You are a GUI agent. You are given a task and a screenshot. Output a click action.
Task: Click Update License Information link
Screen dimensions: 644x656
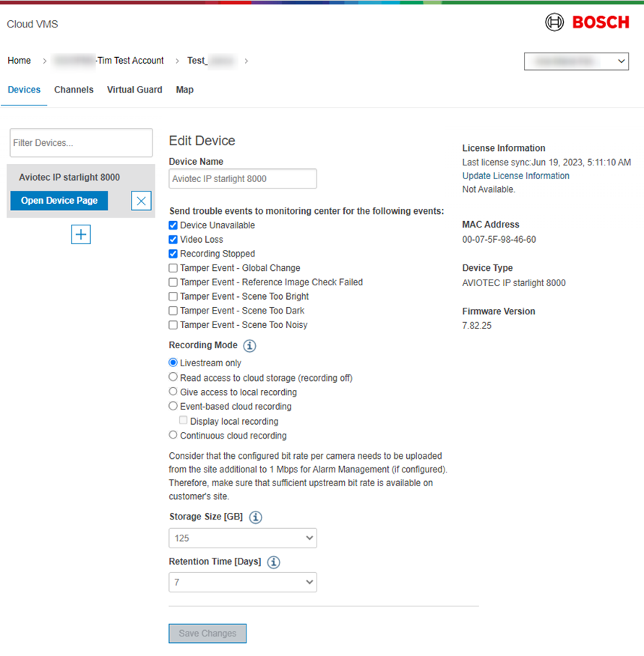click(x=515, y=176)
